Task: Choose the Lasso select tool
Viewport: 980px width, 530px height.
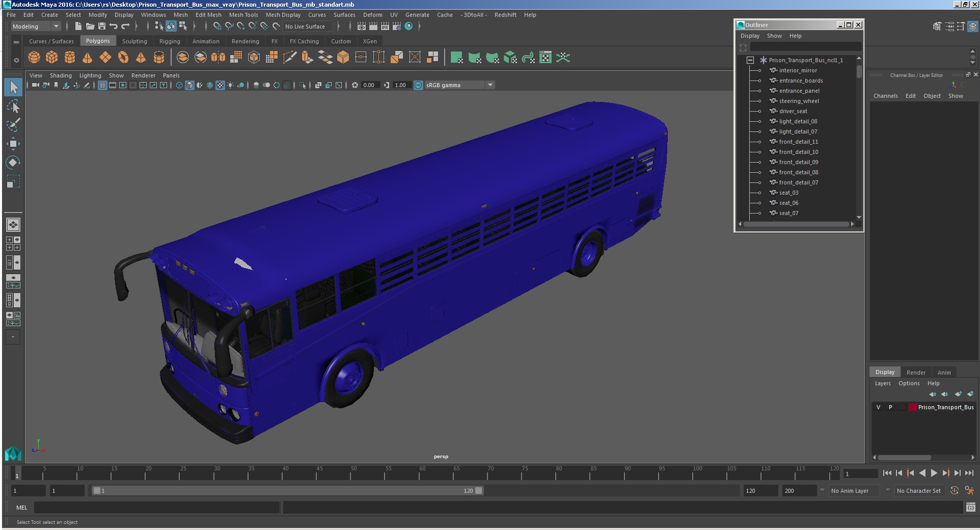Action: click(x=13, y=106)
